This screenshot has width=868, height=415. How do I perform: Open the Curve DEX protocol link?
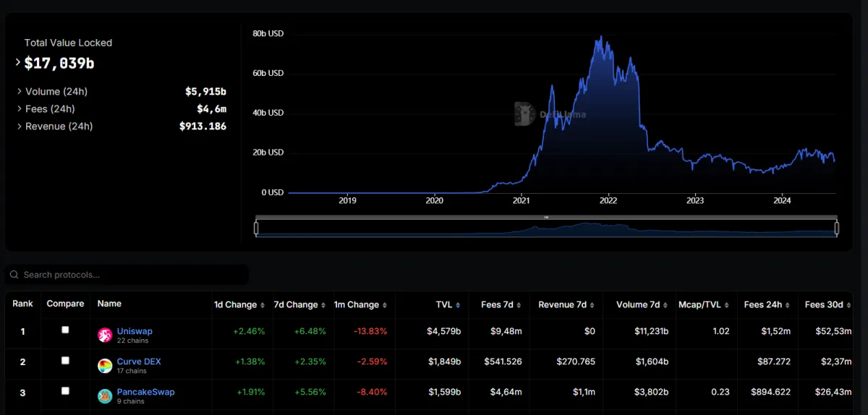(x=139, y=361)
